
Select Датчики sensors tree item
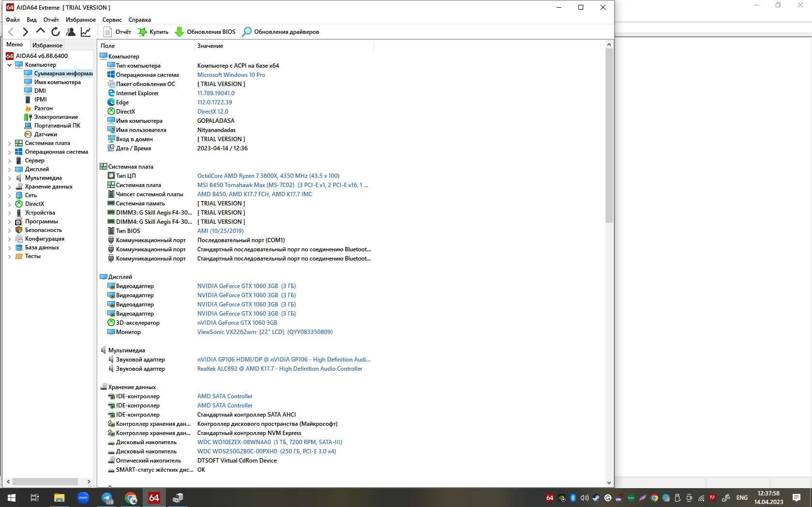41,134
